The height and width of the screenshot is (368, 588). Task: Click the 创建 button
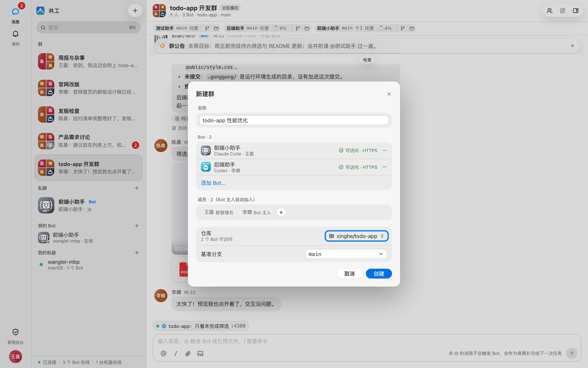(x=379, y=274)
